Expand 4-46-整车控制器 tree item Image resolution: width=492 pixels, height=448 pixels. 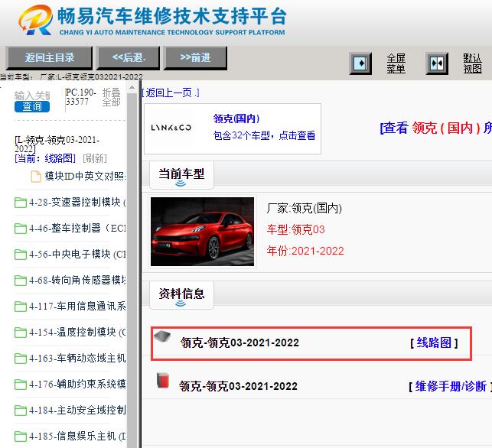(x=77, y=229)
